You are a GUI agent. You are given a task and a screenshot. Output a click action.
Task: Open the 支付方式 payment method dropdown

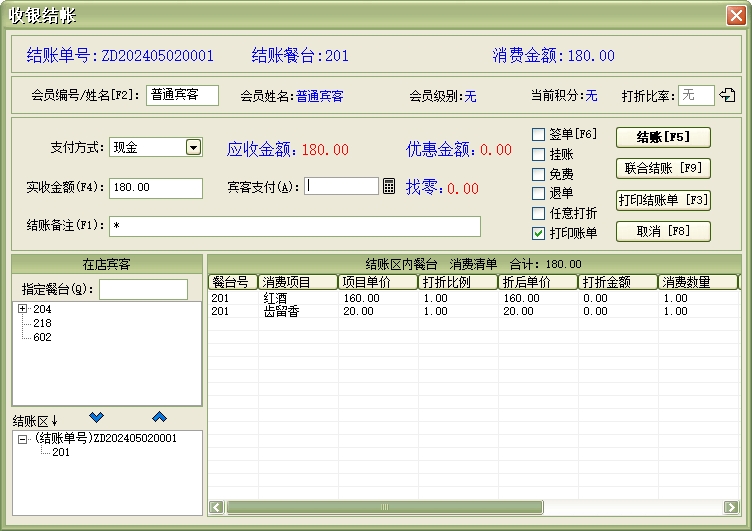tap(193, 147)
